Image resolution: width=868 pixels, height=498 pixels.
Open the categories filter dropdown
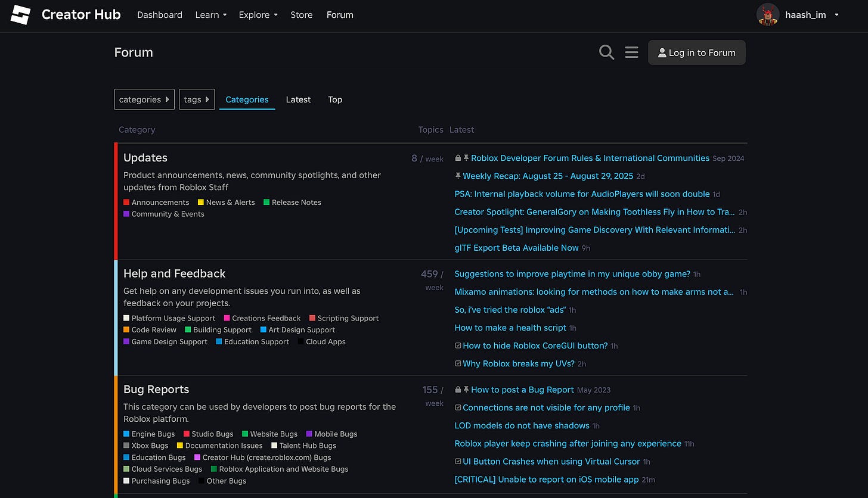(x=144, y=99)
